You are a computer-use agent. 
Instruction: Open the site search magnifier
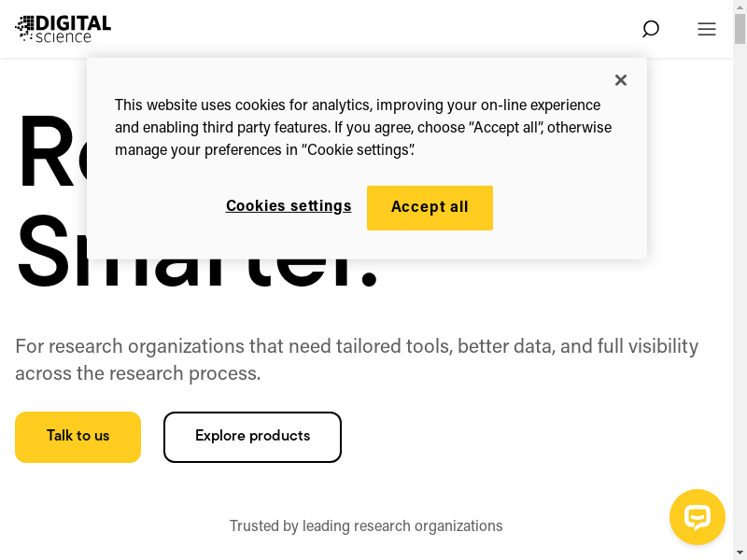tap(651, 29)
